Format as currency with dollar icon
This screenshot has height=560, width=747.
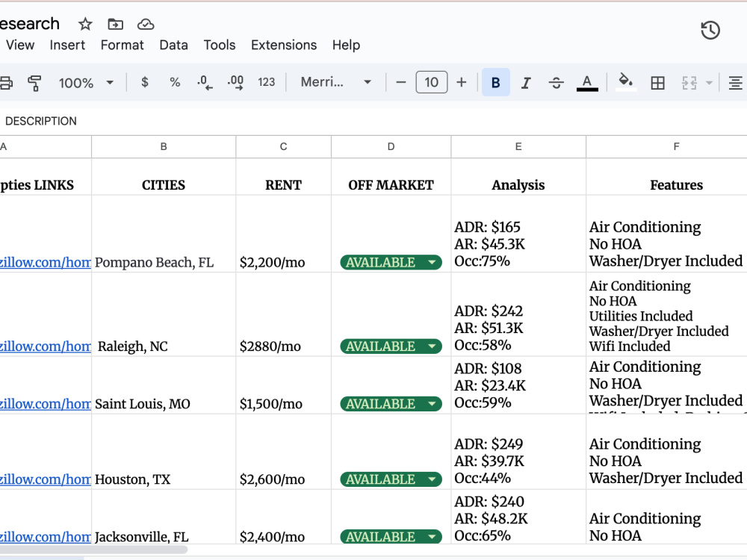[x=145, y=82]
